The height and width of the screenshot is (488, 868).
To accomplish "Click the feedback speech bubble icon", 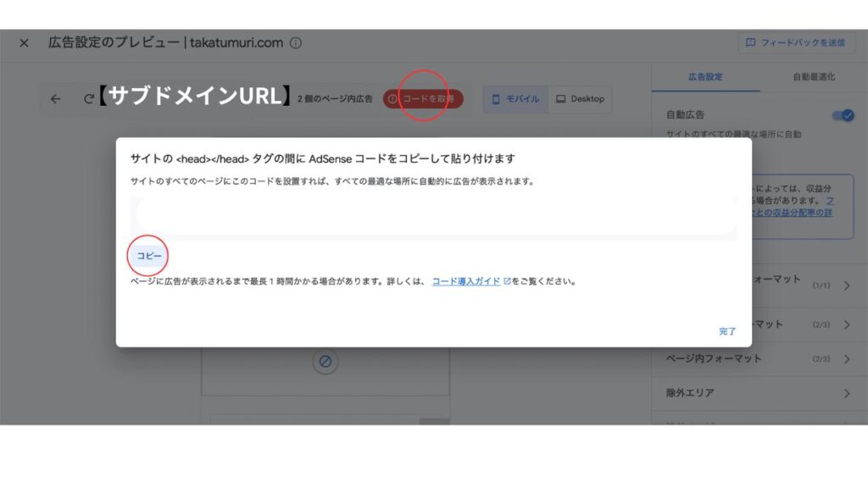I will pos(750,42).
